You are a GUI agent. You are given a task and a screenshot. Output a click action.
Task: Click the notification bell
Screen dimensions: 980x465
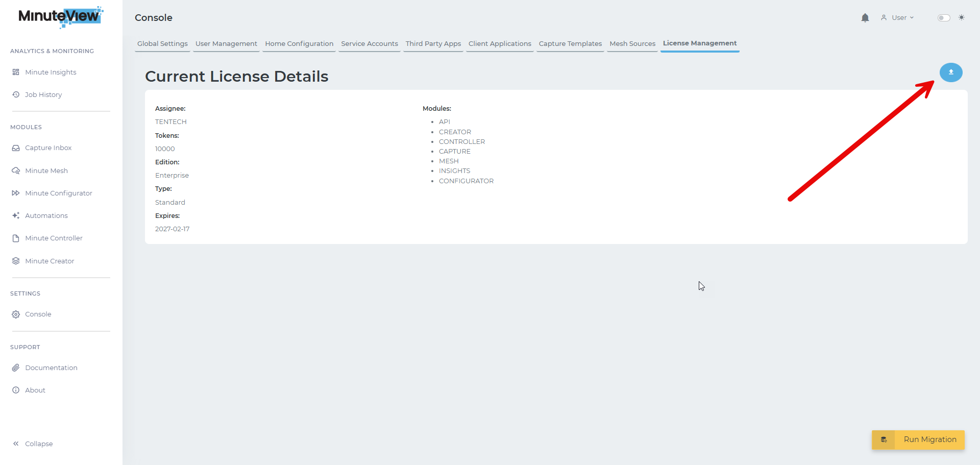(x=865, y=17)
